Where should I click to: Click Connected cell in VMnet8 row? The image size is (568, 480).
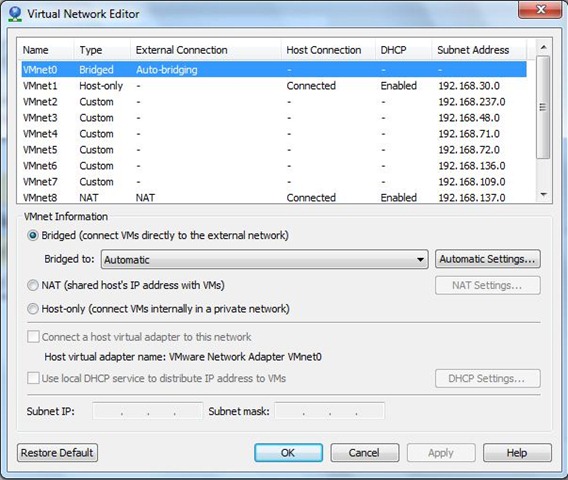coord(311,198)
